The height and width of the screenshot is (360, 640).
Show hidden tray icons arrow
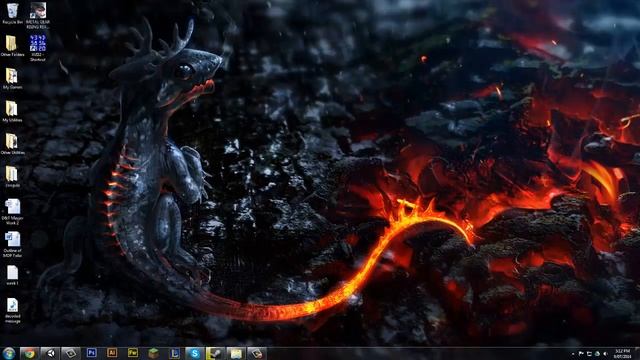point(573,354)
